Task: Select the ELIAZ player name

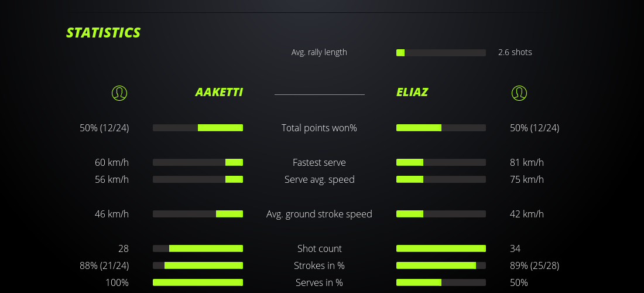Action: (x=412, y=93)
